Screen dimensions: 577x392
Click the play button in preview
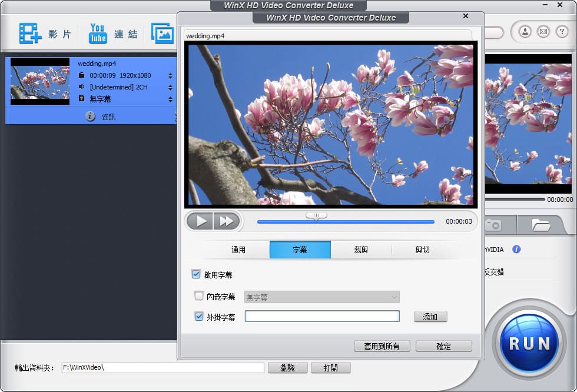pyautogui.click(x=201, y=221)
